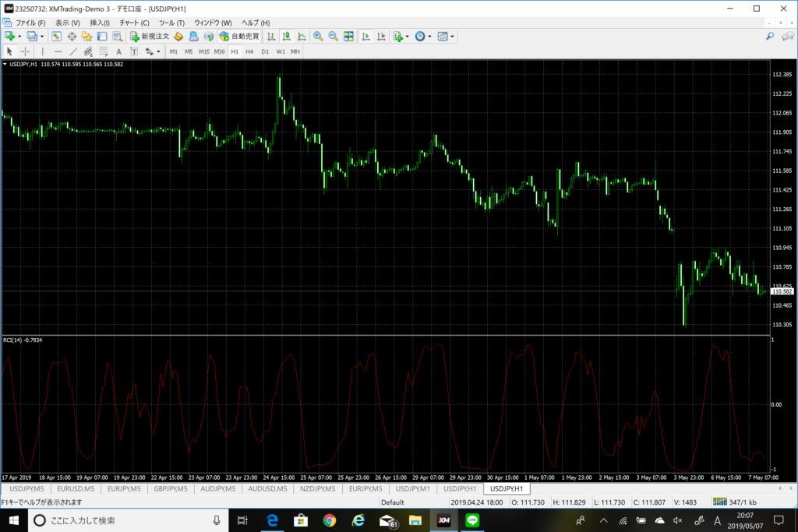Image resolution: width=798 pixels, height=532 pixels.
Task: Open the Periods clock icon
Action: tap(420, 36)
